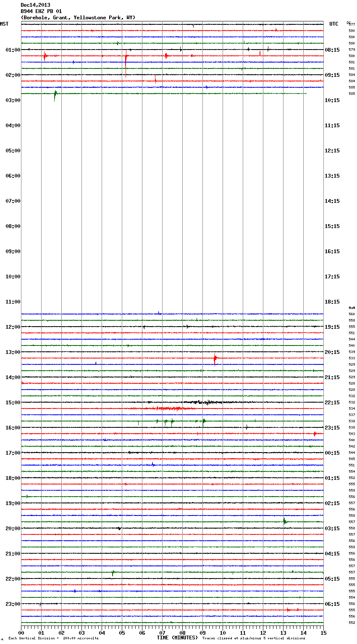Click the red event on 16:15 trace near minute 14
The image size is (357, 644).
(x=315, y=434)
